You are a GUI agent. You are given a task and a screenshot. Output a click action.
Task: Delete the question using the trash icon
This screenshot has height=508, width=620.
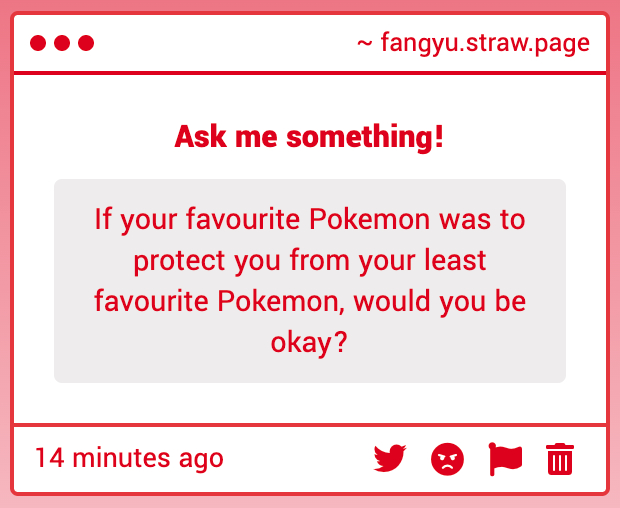click(x=560, y=459)
